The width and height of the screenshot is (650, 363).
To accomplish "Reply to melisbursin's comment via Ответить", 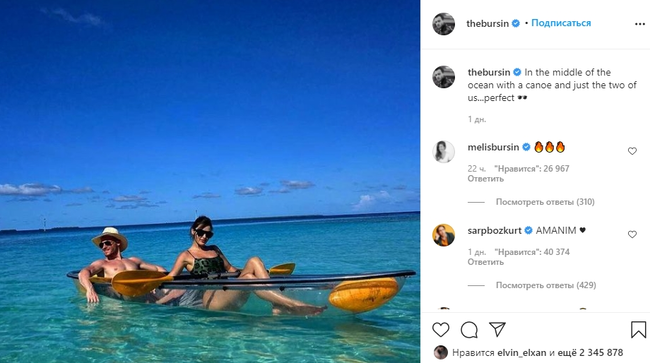I will coord(485,179).
